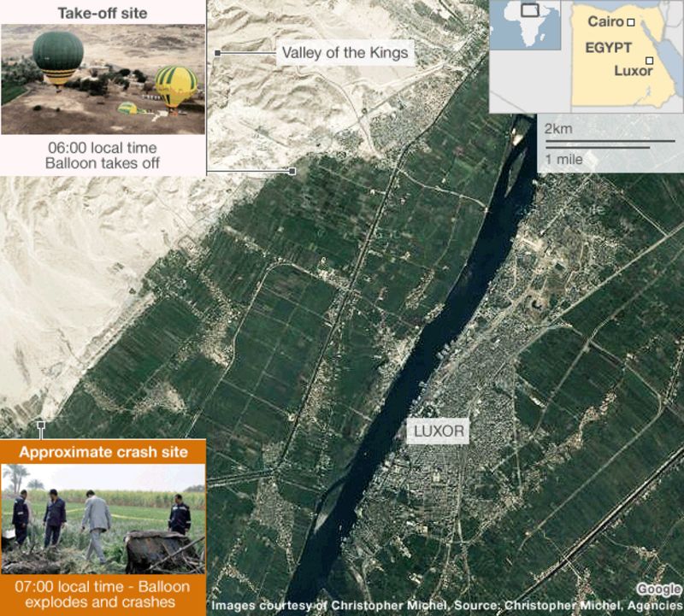
Task: Click the Valley of the Kings label
Action: 345,54
